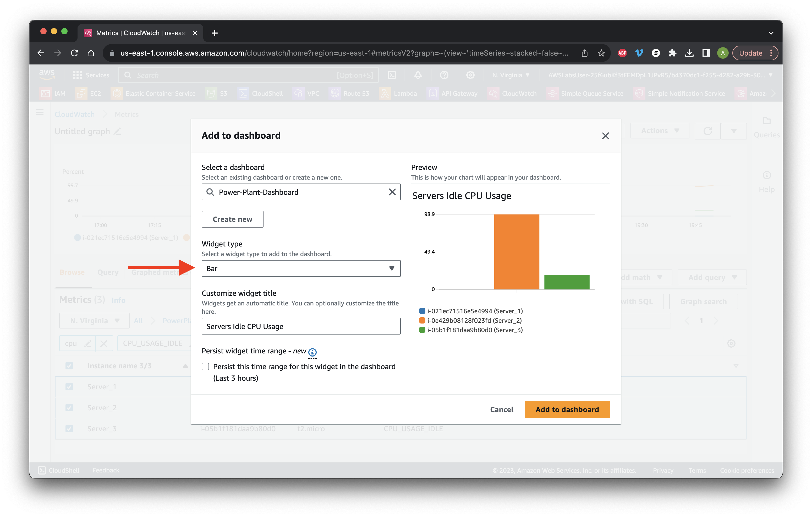The height and width of the screenshot is (517, 812).
Task: Click the Graph search button
Action: point(703,301)
